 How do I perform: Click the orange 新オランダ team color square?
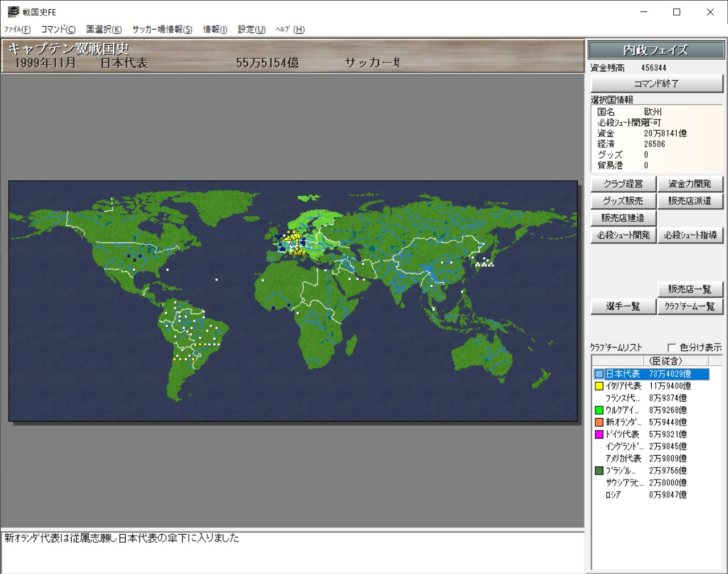[x=599, y=422]
